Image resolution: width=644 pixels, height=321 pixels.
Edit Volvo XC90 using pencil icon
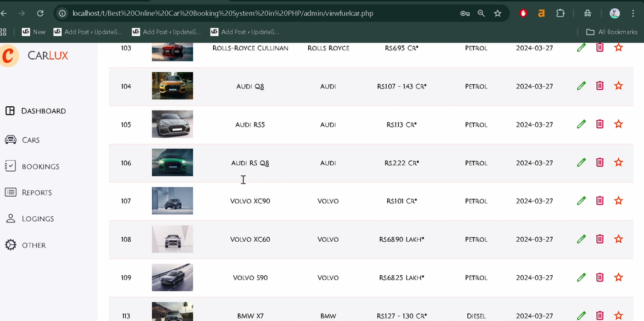point(581,201)
